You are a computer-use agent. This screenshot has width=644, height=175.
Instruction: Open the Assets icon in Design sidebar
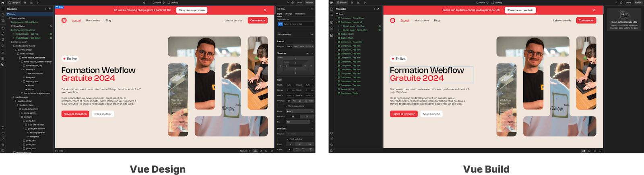pos(3,46)
